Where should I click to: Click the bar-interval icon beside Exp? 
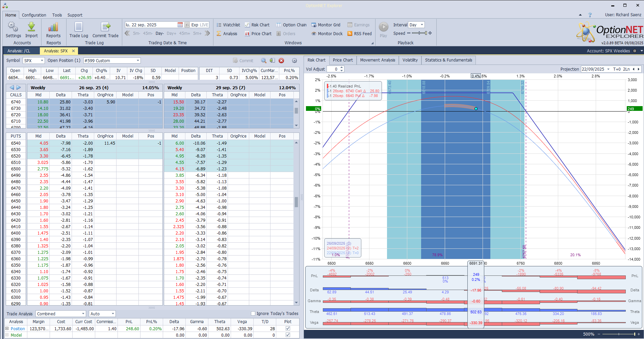(187, 25)
